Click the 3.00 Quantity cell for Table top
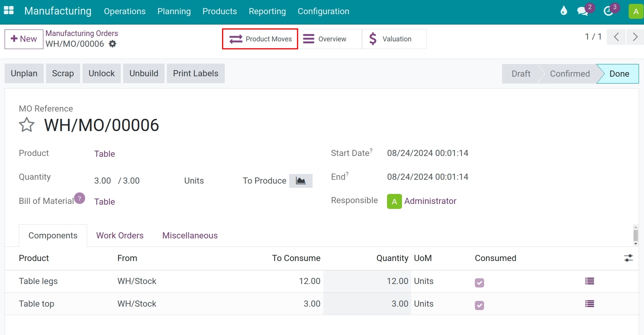 (367, 304)
